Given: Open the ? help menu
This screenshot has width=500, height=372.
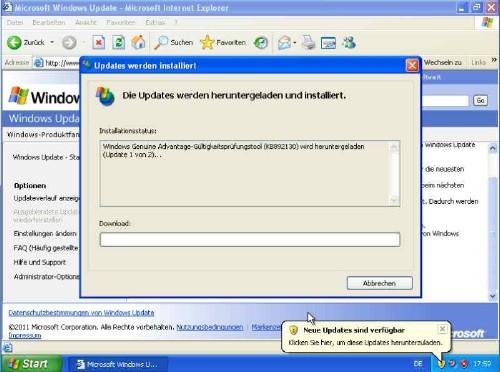Looking at the screenshot, I should coord(176,23).
